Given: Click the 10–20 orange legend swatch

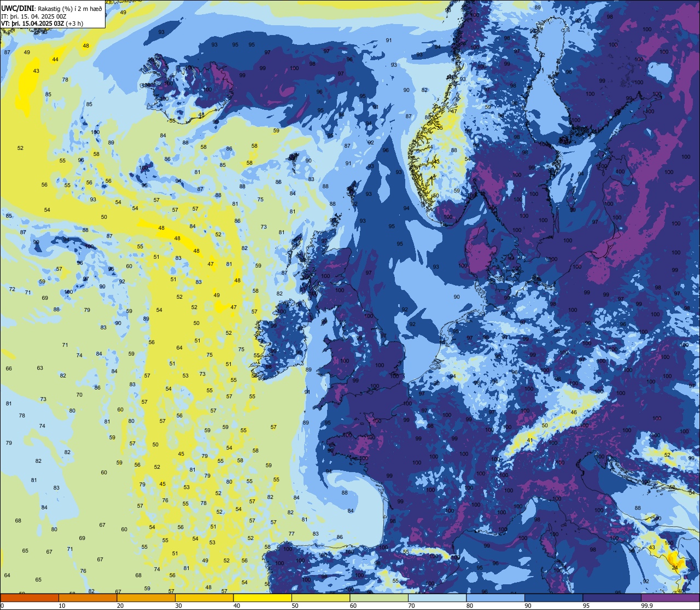Looking at the screenshot, I should [x=87, y=597].
